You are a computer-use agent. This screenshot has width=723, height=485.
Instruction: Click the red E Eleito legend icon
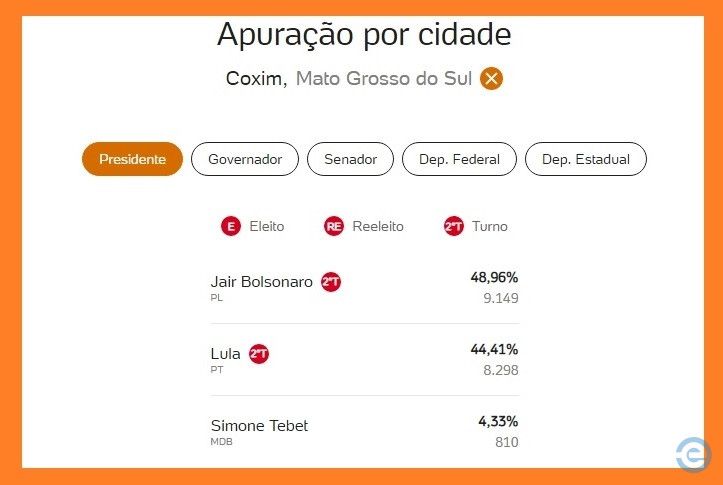231,226
